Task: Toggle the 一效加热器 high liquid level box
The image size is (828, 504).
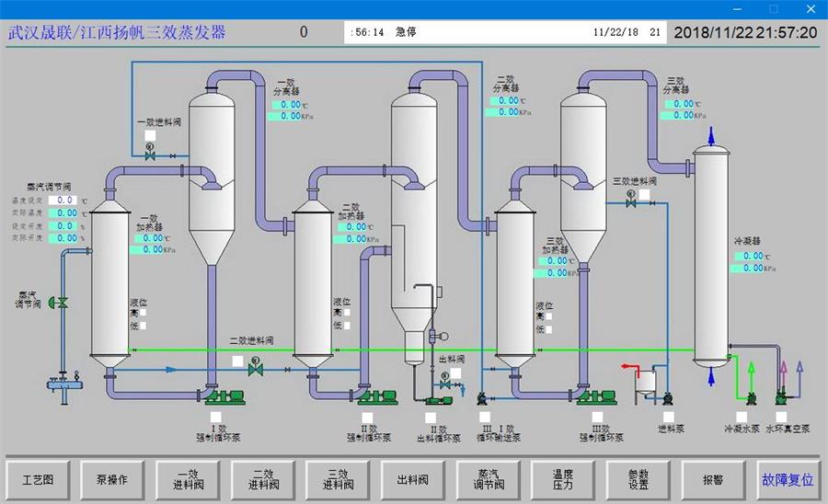Action: pyautogui.click(x=142, y=313)
